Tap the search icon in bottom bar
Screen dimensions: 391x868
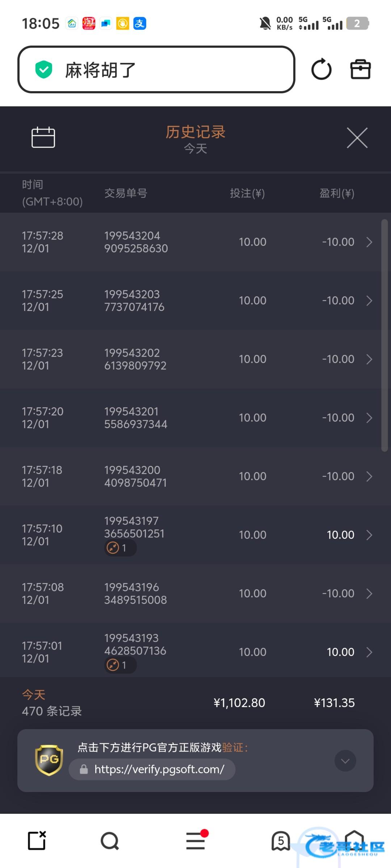tap(110, 841)
